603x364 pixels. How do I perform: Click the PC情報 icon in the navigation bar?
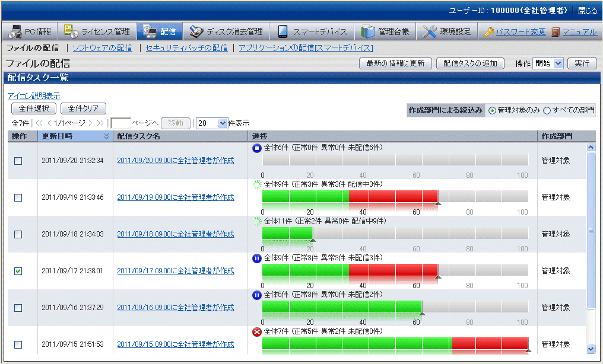15,31
